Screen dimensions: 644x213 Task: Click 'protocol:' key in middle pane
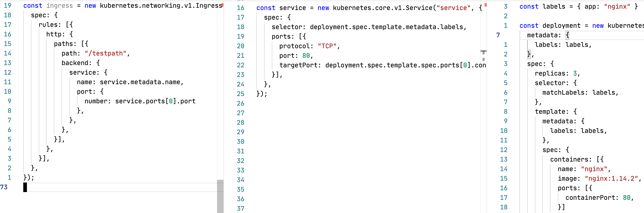pyautogui.click(x=296, y=46)
